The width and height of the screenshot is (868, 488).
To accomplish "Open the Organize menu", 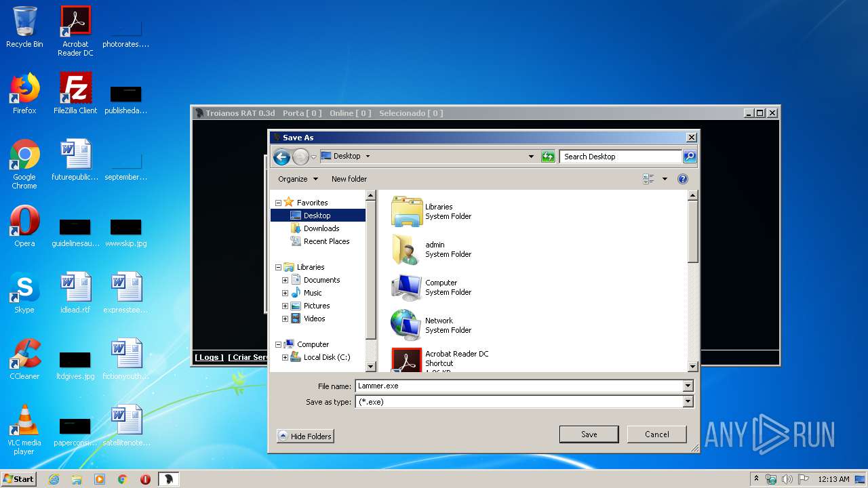I will (x=298, y=179).
